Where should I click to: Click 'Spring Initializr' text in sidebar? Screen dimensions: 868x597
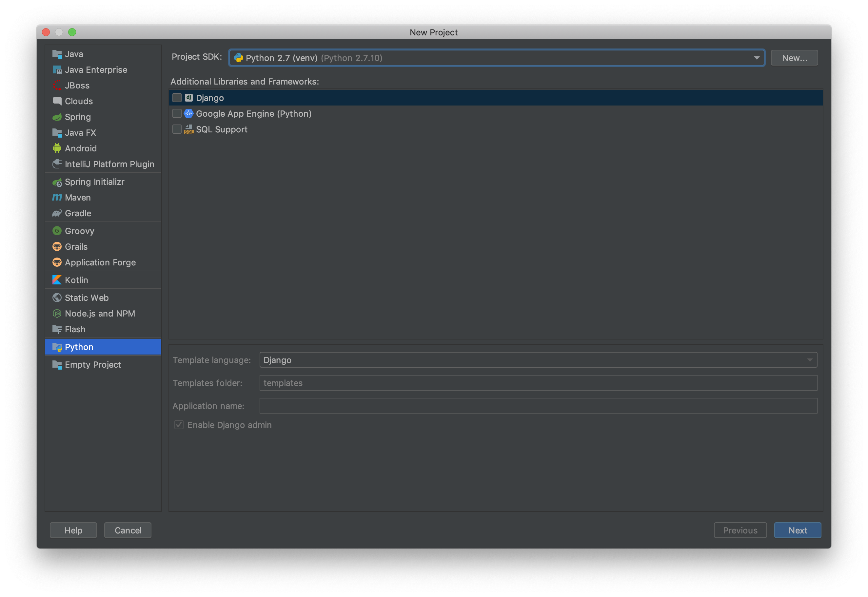[x=95, y=182]
